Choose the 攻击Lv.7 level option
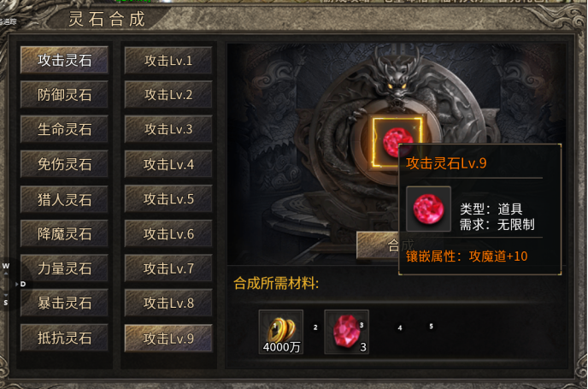 point(168,268)
